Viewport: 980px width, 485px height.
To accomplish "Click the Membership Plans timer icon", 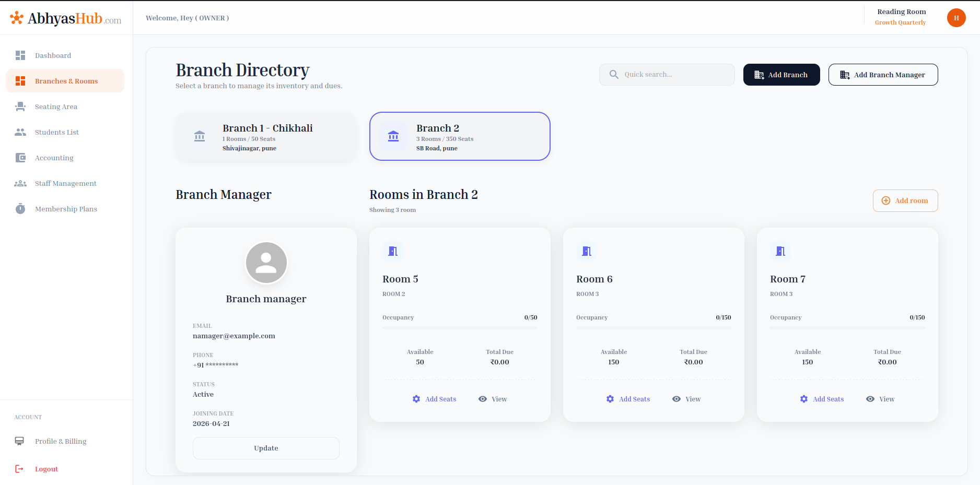I will pyautogui.click(x=20, y=209).
